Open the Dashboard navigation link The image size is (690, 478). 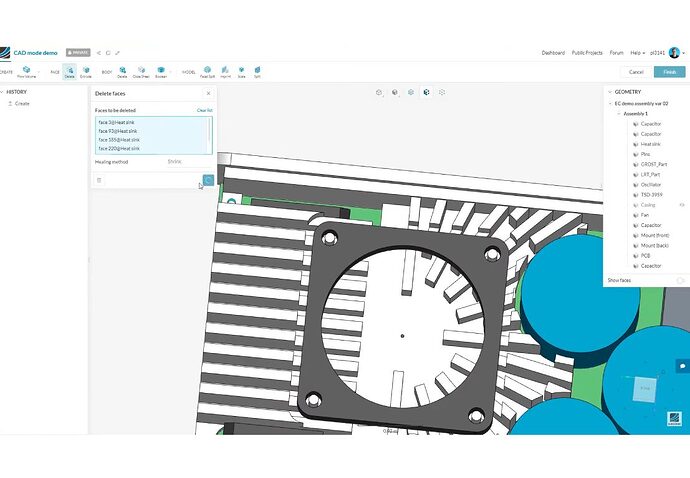tap(553, 53)
